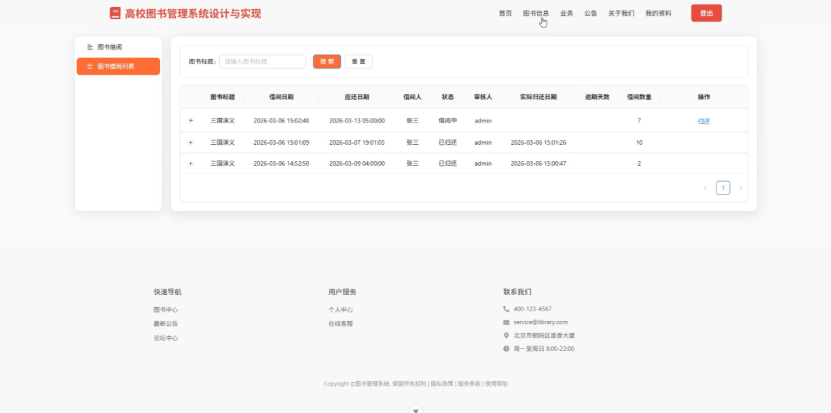831x413 pixels.
Task: Open the 我的资料 navigation item
Action: pyautogui.click(x=658, y=14)
